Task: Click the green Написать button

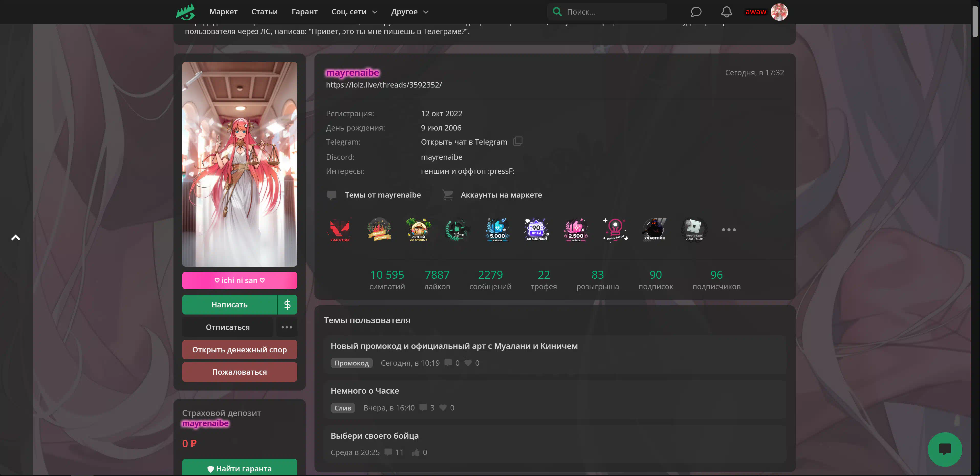Action: point(230,304)
